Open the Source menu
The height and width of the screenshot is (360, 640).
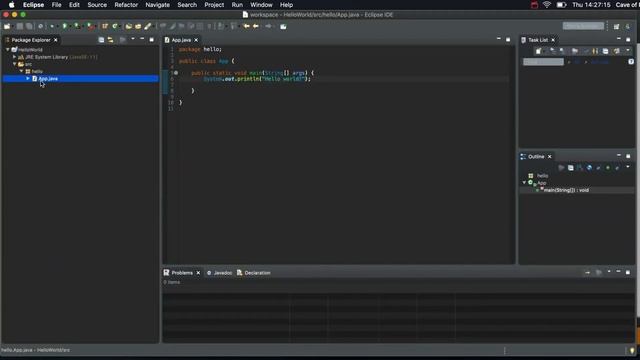97,5
